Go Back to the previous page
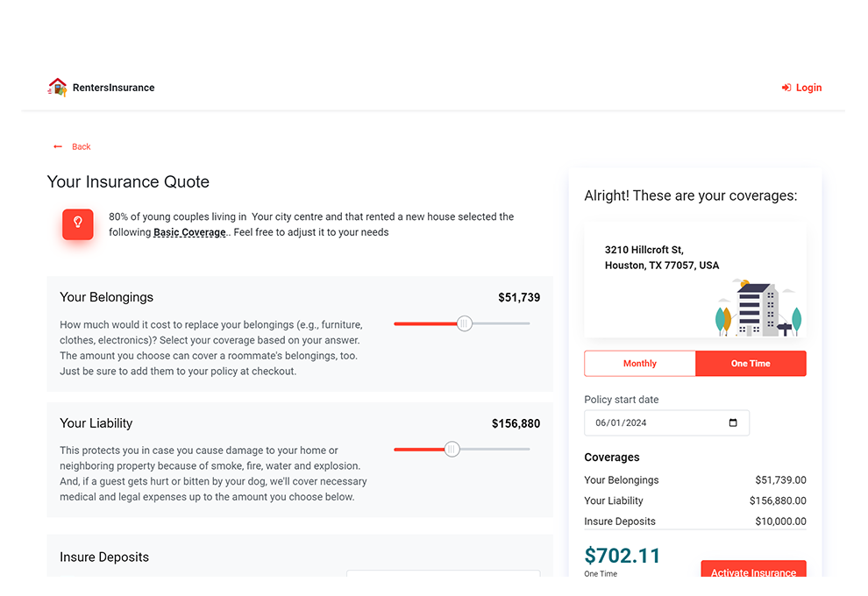Image resolution: width=868 pixels, height=596 pixels. 81,147
